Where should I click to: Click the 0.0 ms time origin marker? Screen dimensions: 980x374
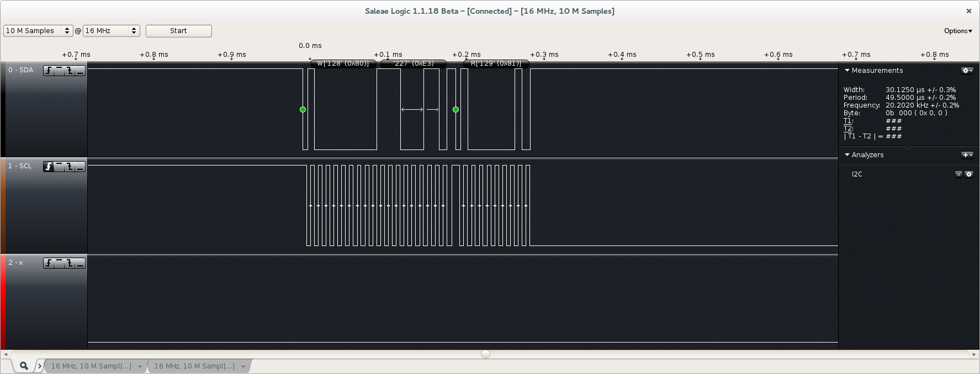click(x=310, y=46)
